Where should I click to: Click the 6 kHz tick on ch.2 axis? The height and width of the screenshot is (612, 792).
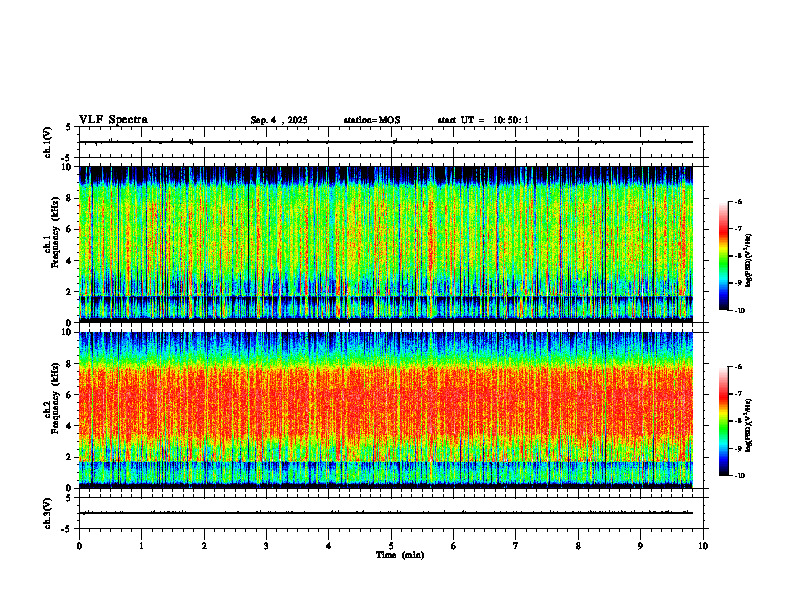[x=70, y=395]
